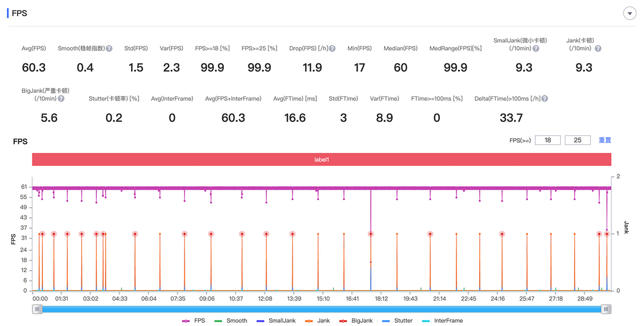Toggle Smooth series in chart legend
Screen dimensions: 644x326
(231, 321)
